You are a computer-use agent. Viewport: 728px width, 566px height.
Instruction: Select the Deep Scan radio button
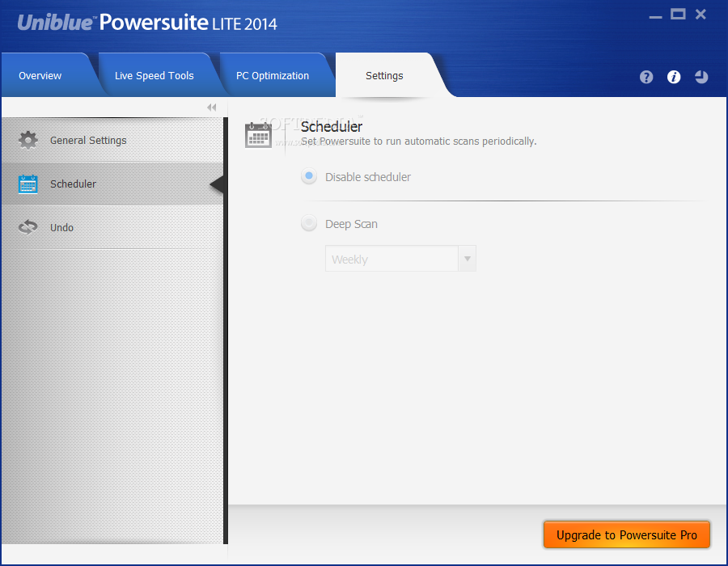tap(309, 223)
